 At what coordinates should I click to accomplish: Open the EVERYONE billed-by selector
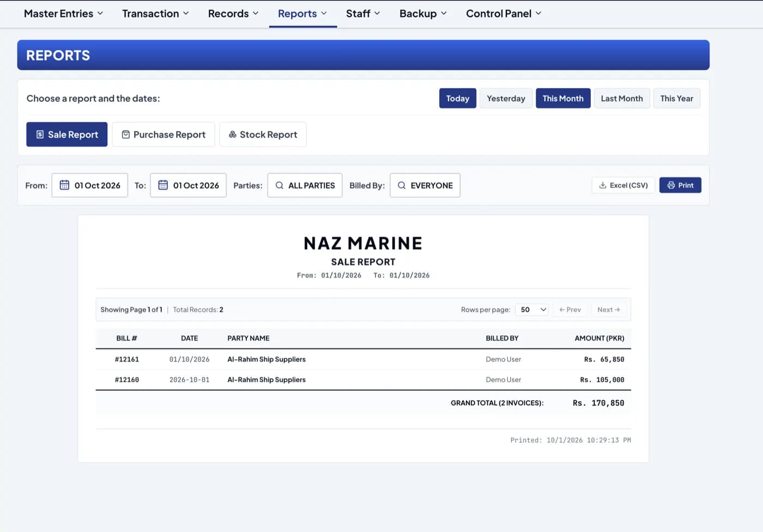(425, 185)
